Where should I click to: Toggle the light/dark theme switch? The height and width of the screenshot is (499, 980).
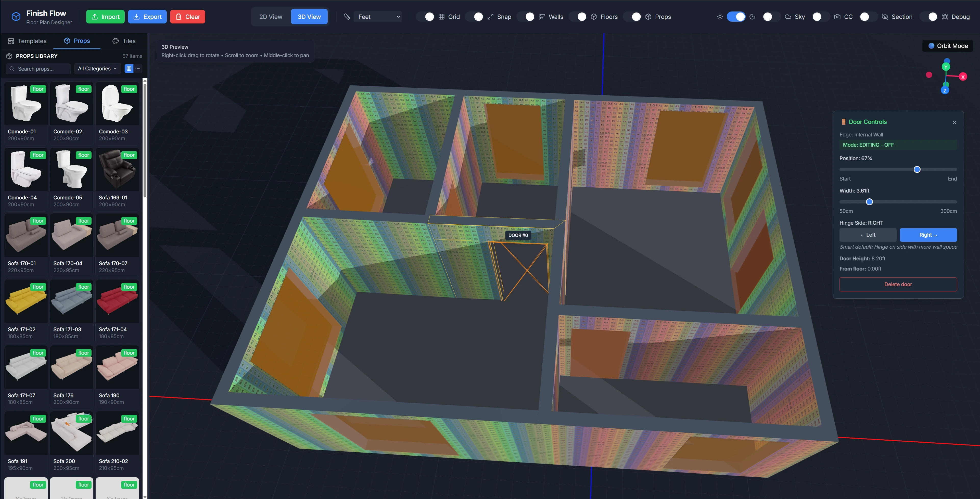coord(736,17)
